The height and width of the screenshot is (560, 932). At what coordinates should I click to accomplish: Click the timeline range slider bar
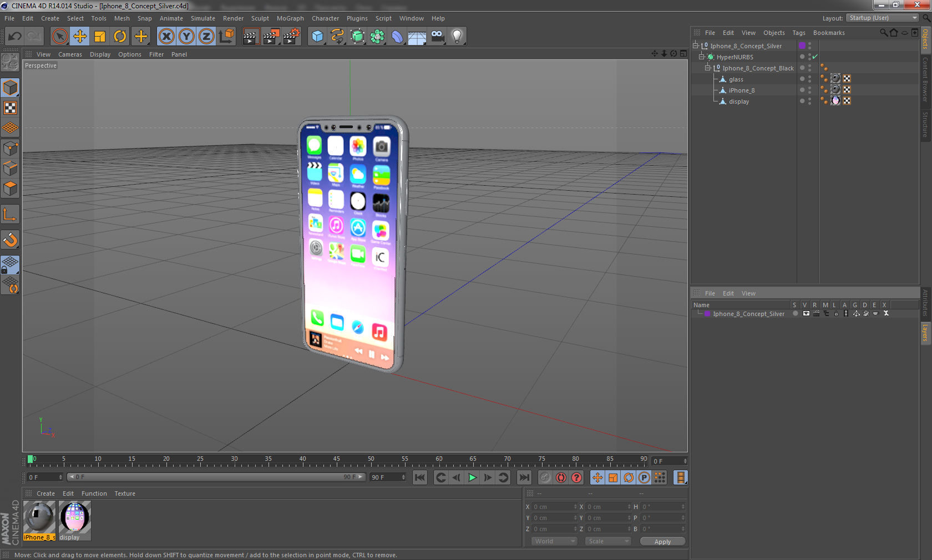pos(216,477)
